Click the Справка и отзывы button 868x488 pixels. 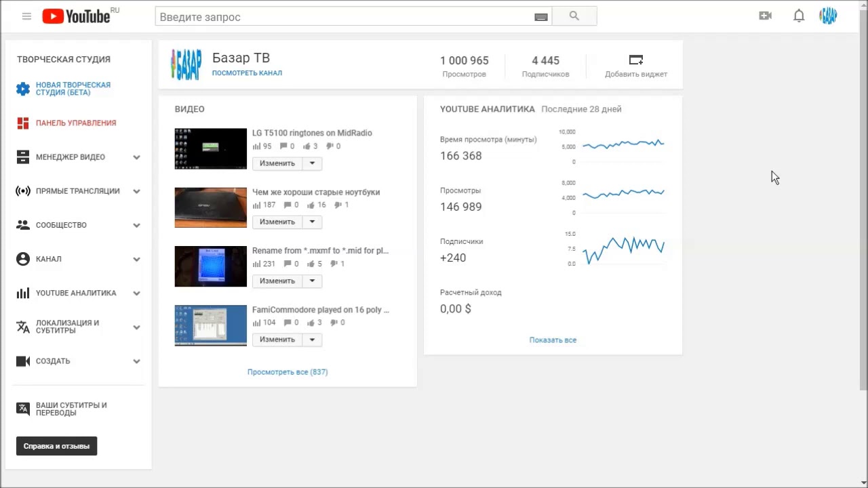[x=57, y=446]
